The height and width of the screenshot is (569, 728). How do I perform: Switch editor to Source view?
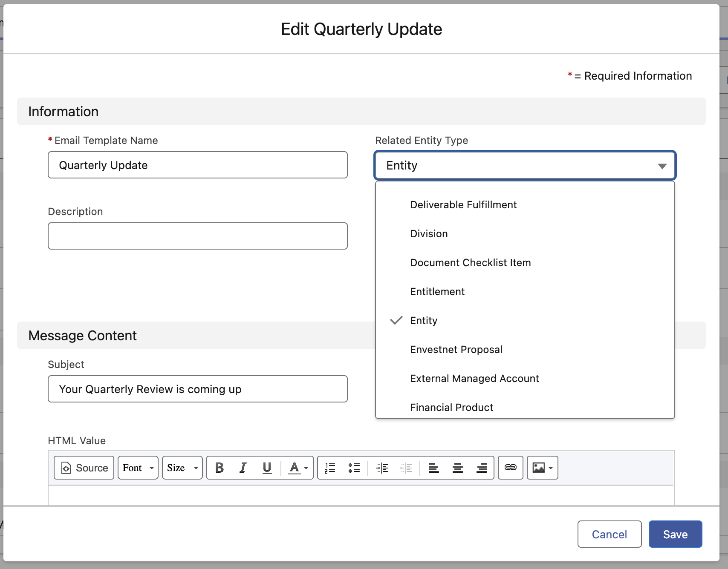tap(84, 468)
